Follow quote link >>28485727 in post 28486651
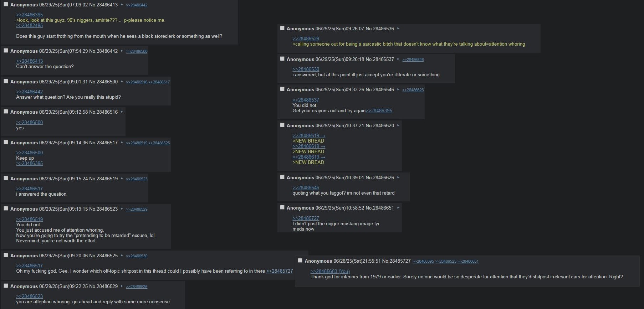Viewport: 644px width, 309px height. tap(306, 218)
